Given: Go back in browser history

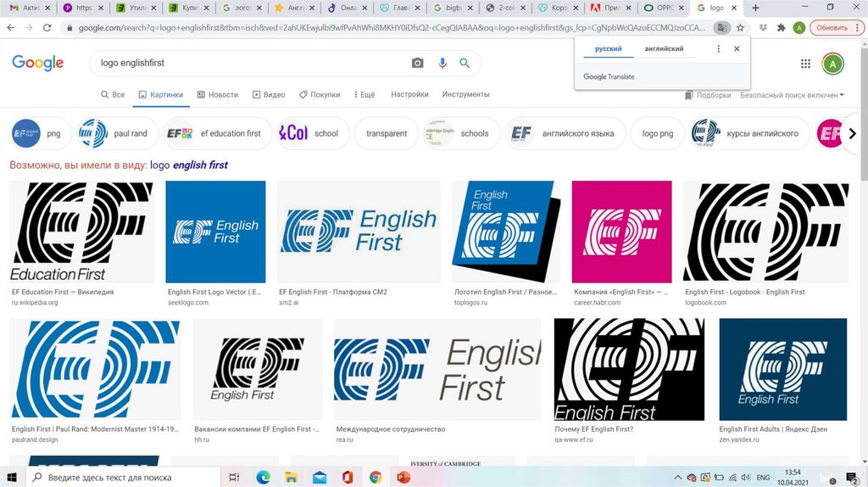Looking at the screenshot, I should 10,27.
